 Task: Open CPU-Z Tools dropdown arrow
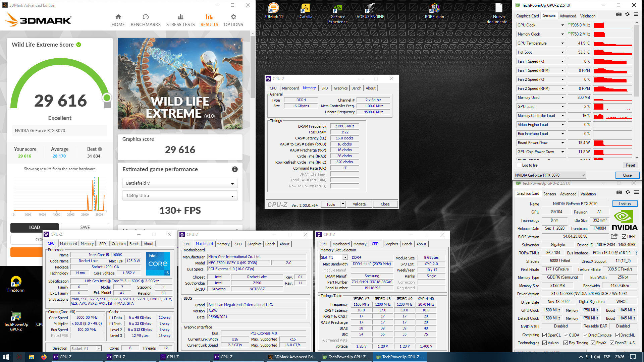pyautogui.click(x=343, y=204)
